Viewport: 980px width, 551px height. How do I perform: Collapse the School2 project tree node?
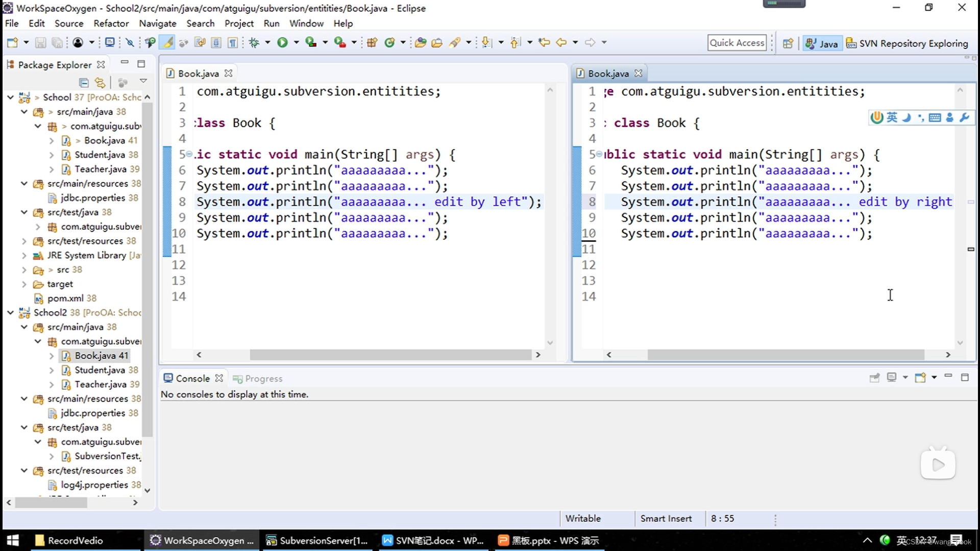[10, 312]
